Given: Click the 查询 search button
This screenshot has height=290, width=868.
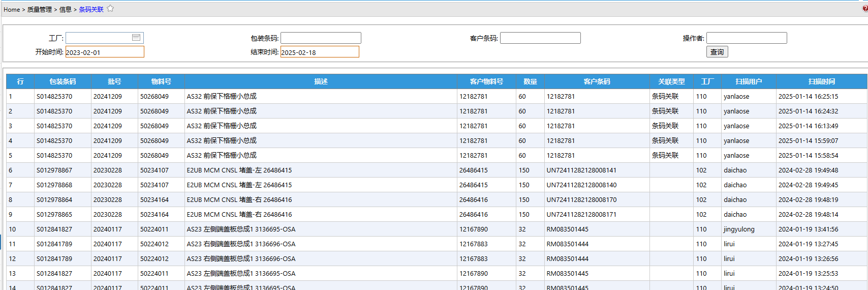Looking at the screenshot, I should click(717, 52).
